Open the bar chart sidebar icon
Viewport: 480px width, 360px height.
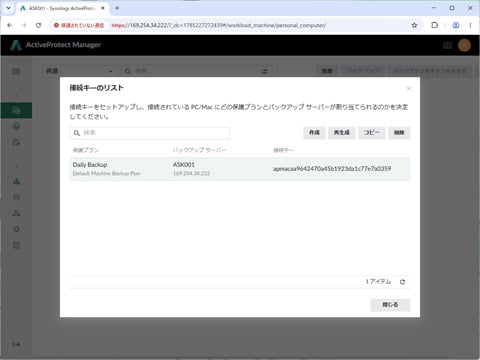point(16,181)
